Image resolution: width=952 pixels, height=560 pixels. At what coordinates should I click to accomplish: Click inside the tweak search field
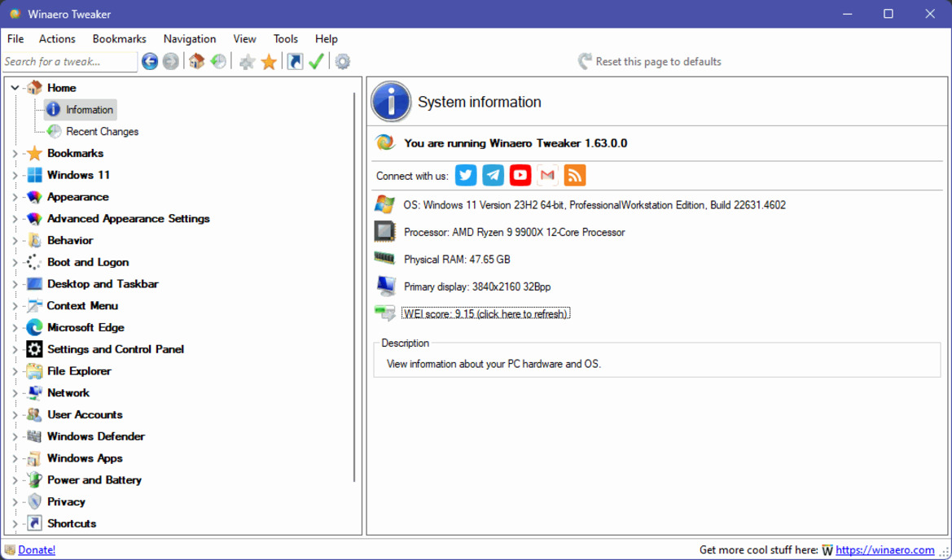click(69, 61)
